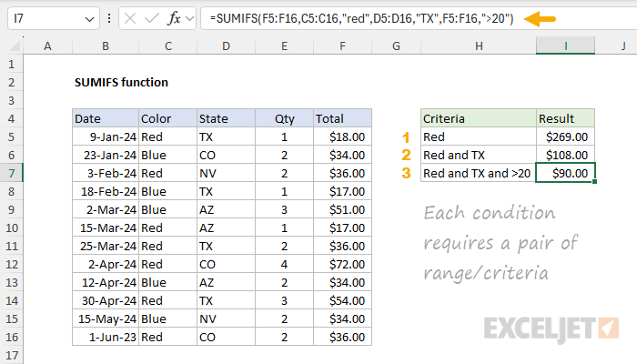Select the cell with date 3-Feb-24
The height and width of the screenshot is (364, 637).
(106, 174)
